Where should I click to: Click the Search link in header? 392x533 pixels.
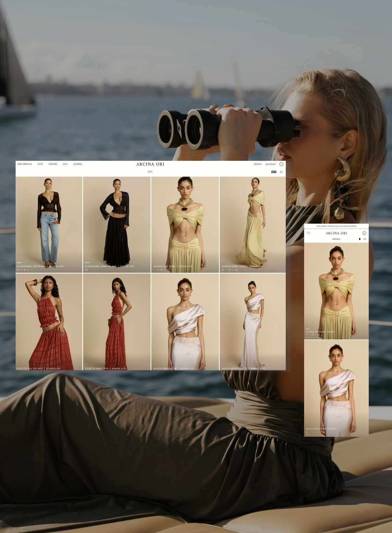(258, 164)
